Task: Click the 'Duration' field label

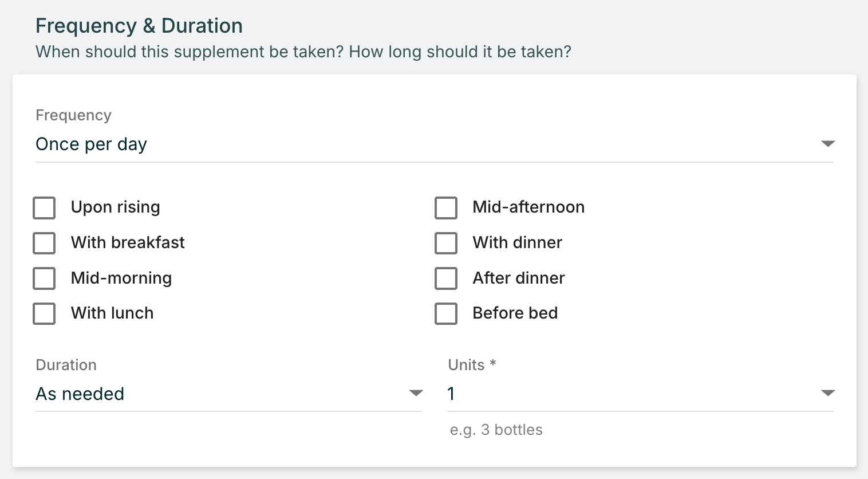Action: coord(66,365)
